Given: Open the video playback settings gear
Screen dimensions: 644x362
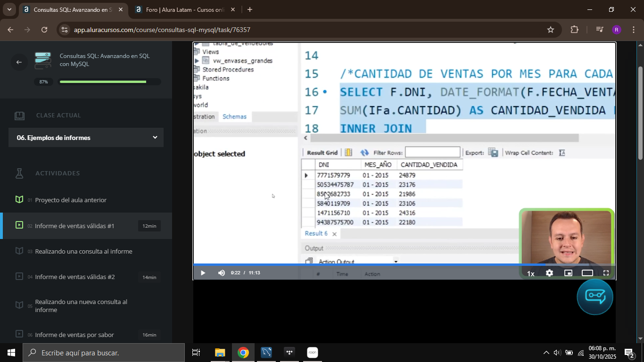Looking at the screenshot, I should coord(549,272).
